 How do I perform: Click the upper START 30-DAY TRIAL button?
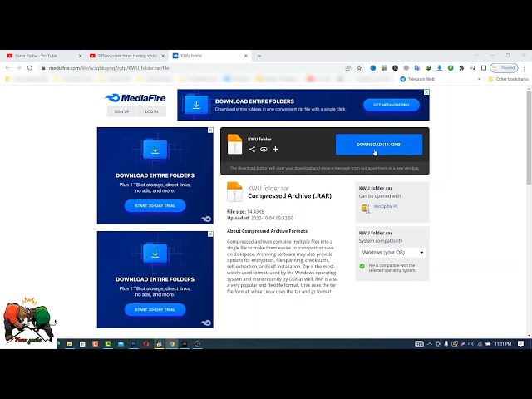[155, 205]
